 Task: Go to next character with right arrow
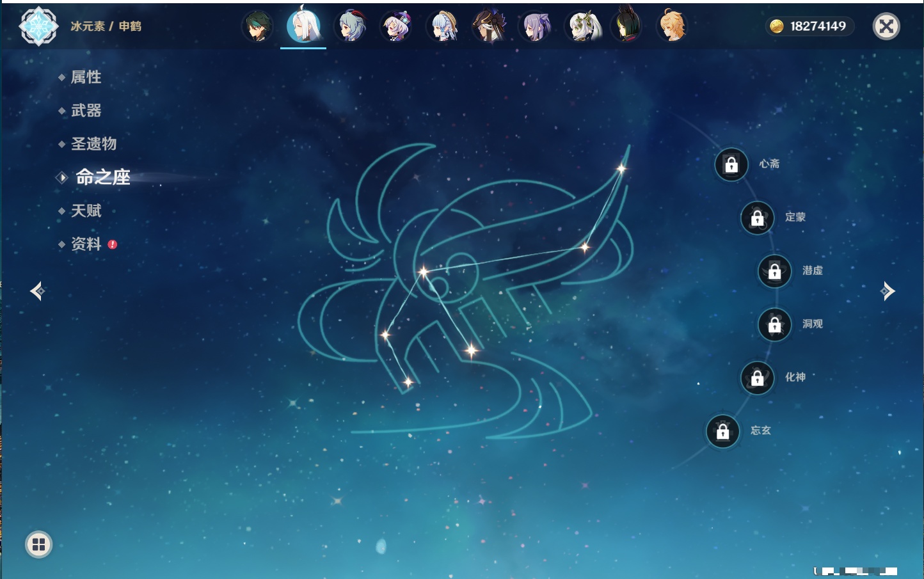point(888,291)
